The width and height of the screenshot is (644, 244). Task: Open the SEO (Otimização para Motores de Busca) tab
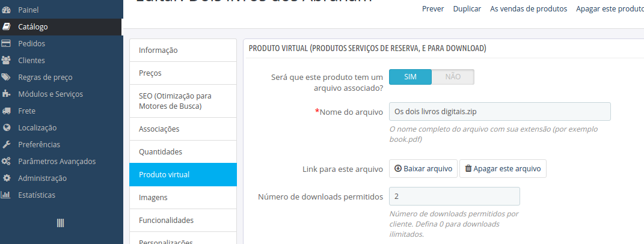click(x=183, y=101)
